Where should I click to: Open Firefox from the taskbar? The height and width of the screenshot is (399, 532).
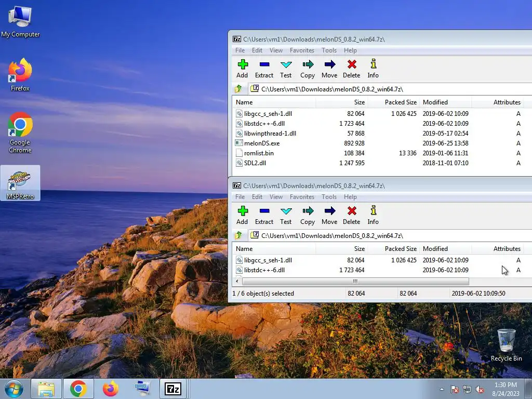[x=111, y=389]
